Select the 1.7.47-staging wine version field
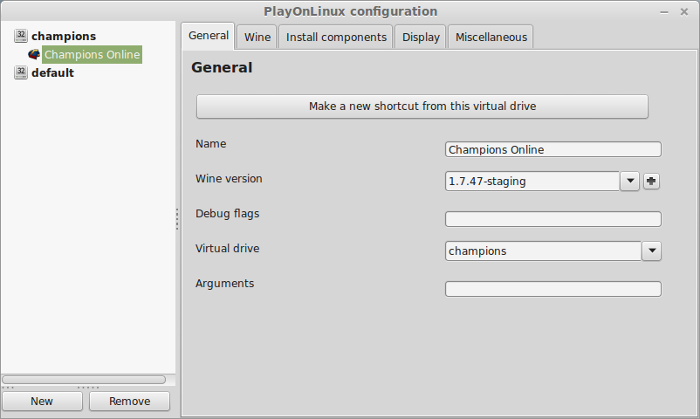 point(532,181)
